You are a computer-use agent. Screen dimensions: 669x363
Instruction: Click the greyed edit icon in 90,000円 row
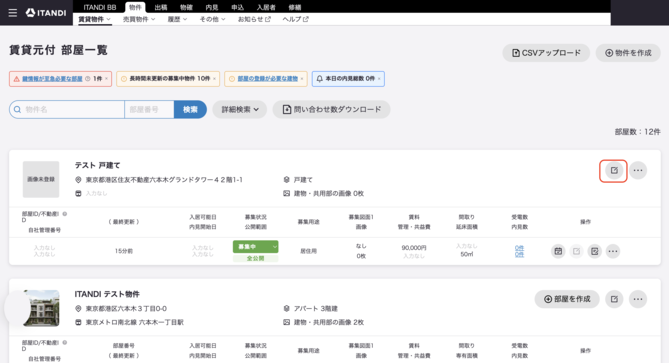tap(576, 251)
